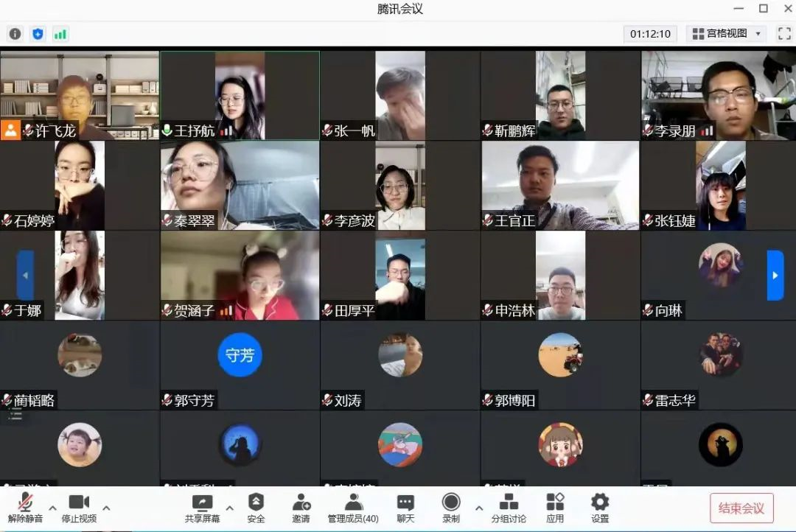Check the green network signal icon
The height and width of the screenshot is (532, 796).
[60, 34]
